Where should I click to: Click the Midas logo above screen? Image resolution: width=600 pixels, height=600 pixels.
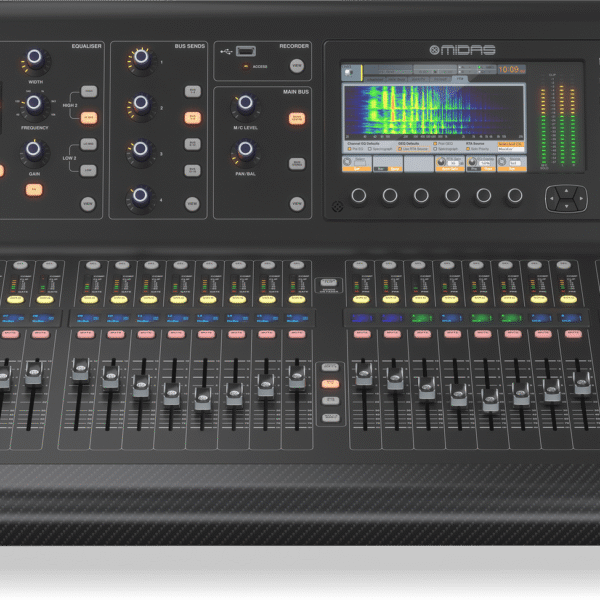coord(462,50)
